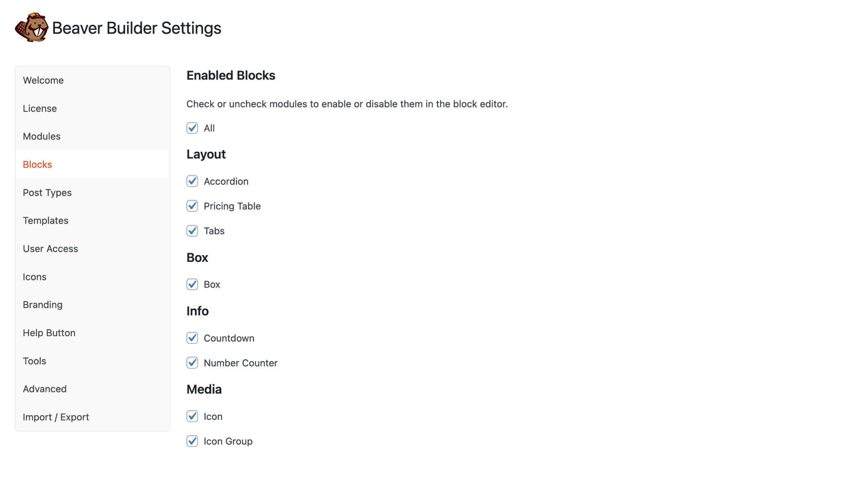Toggle the Countdown checkbox
The height and width of the screenshot is (488, 868).
click(192, 338)
